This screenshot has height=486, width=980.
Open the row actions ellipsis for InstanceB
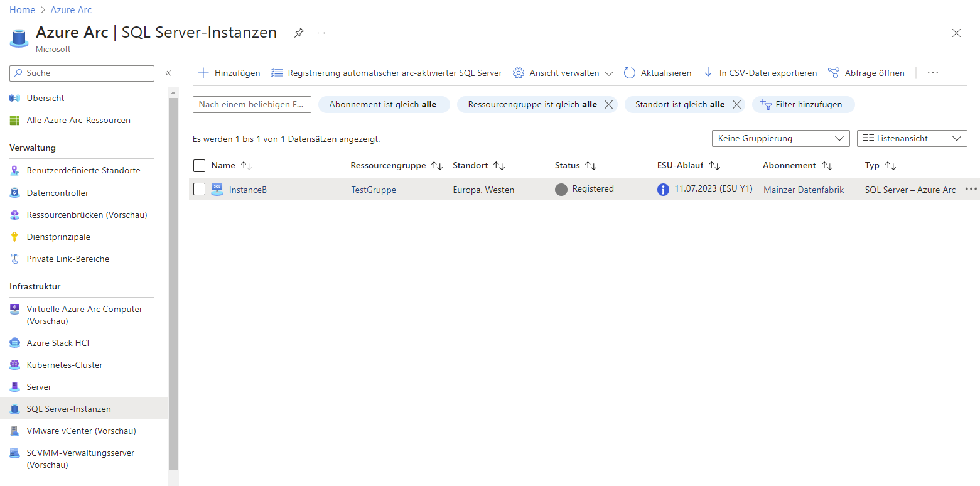[x=971, y=189]
